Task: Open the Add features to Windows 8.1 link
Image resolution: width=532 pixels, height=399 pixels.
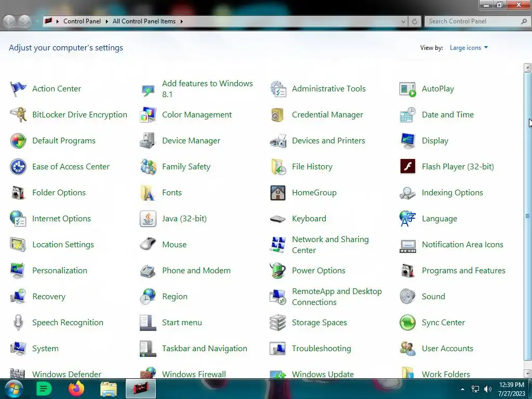Action: tap(207, 89)
